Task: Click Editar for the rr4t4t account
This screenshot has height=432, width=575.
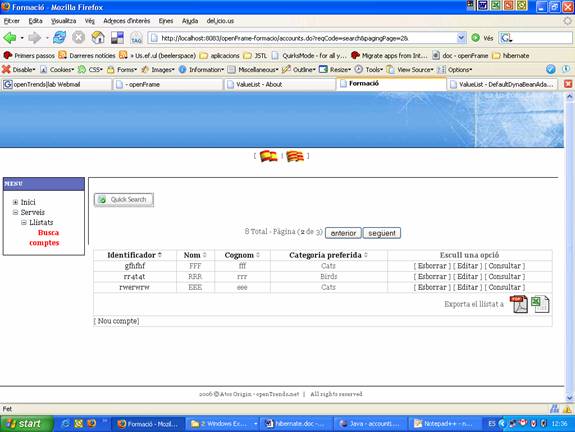Action: pos(468,277)
